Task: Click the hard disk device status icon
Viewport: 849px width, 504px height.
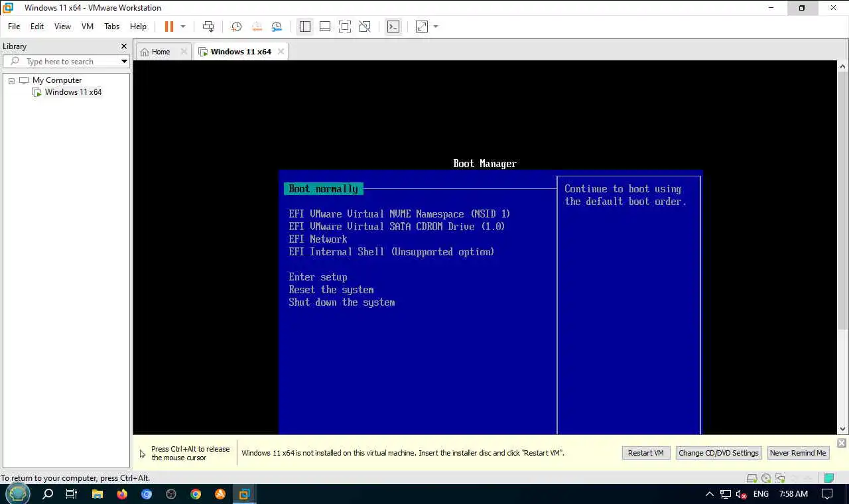Action: 751,478
